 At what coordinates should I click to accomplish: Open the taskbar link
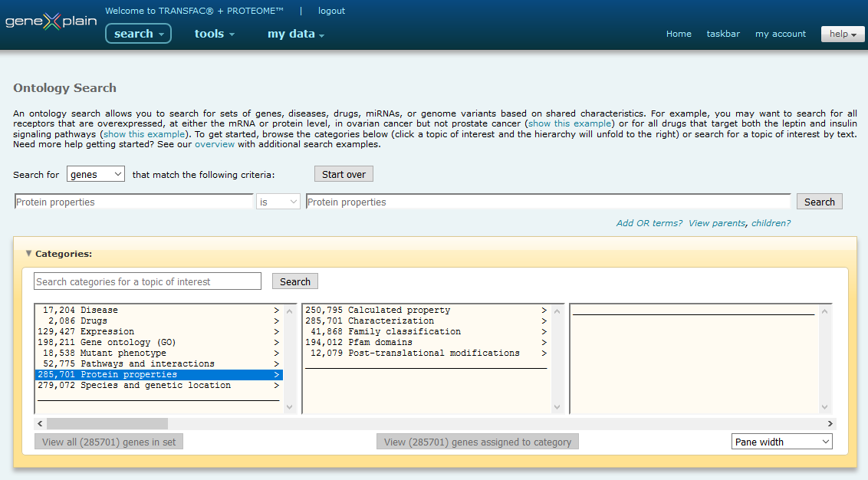(723, 34)
